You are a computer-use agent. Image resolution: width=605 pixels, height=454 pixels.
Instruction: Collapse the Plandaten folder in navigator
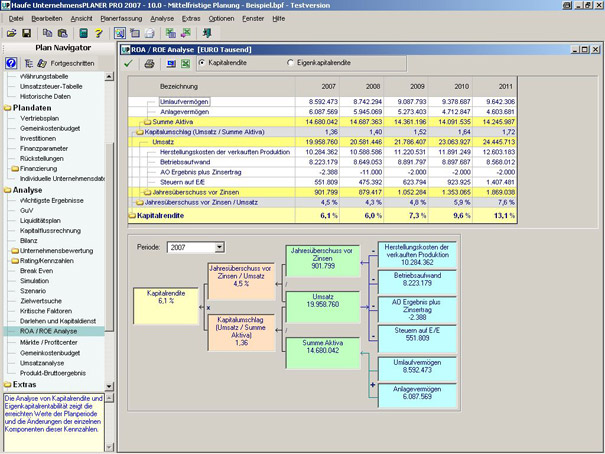click(x=7, y=108)
